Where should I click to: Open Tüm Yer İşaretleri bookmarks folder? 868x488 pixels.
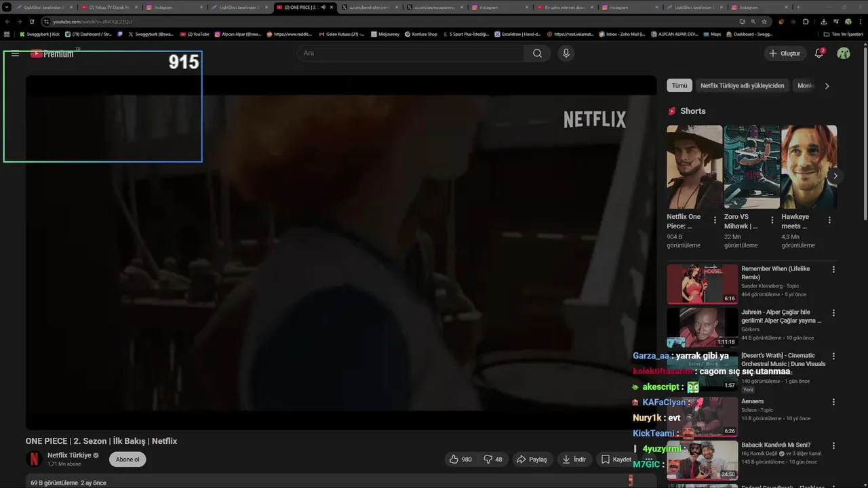coord(844,34)
